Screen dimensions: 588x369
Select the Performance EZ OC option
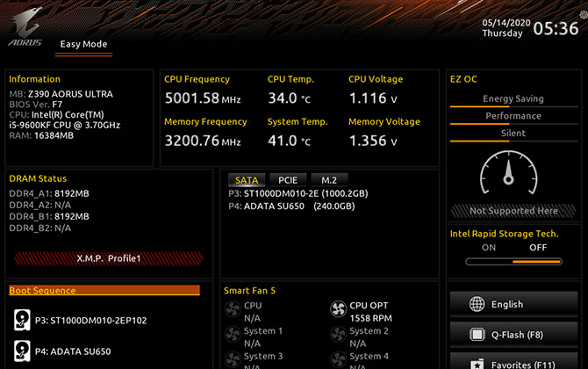coord(513,116)
